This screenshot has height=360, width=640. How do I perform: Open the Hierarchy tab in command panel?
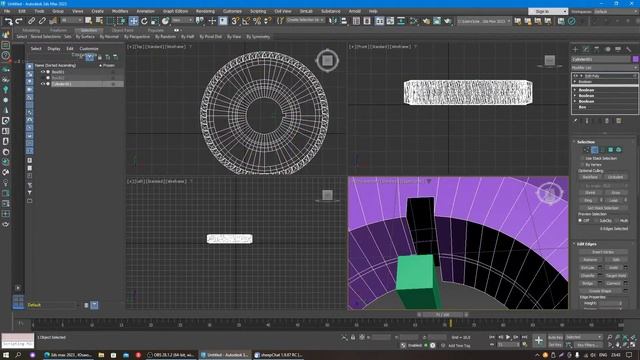pos(597,49)
